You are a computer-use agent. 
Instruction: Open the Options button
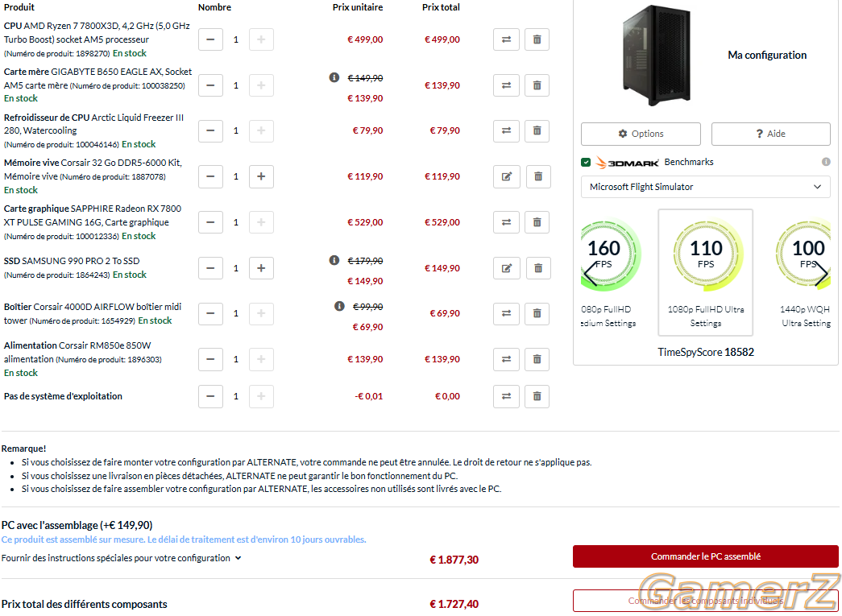(x=641, y=134)
